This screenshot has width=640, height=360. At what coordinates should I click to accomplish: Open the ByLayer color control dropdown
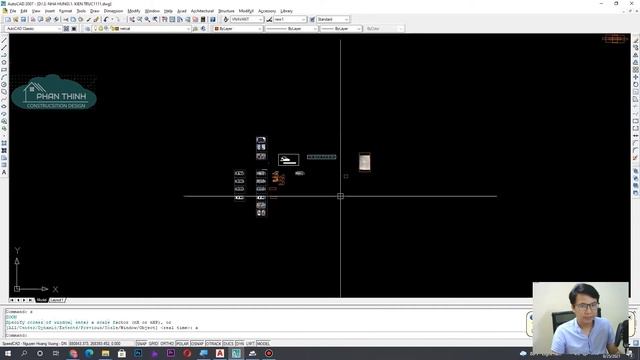(238, 29)
